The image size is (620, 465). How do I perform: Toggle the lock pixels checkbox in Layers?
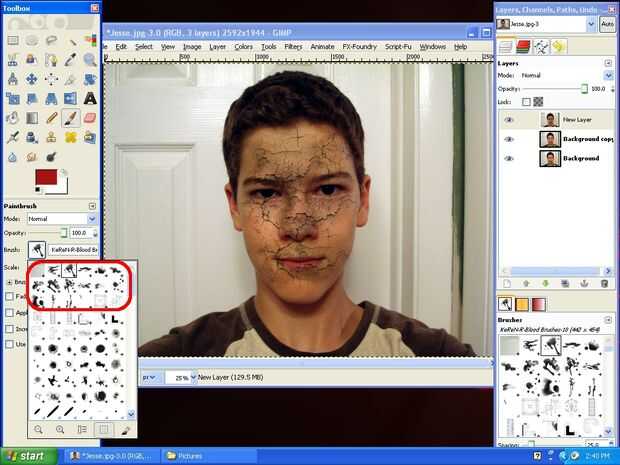[526, 102]
